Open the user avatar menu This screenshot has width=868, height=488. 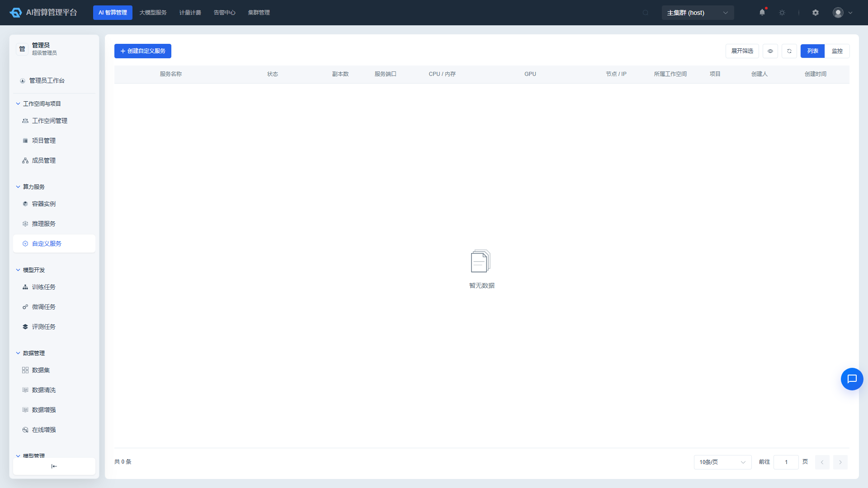(843, 13)
